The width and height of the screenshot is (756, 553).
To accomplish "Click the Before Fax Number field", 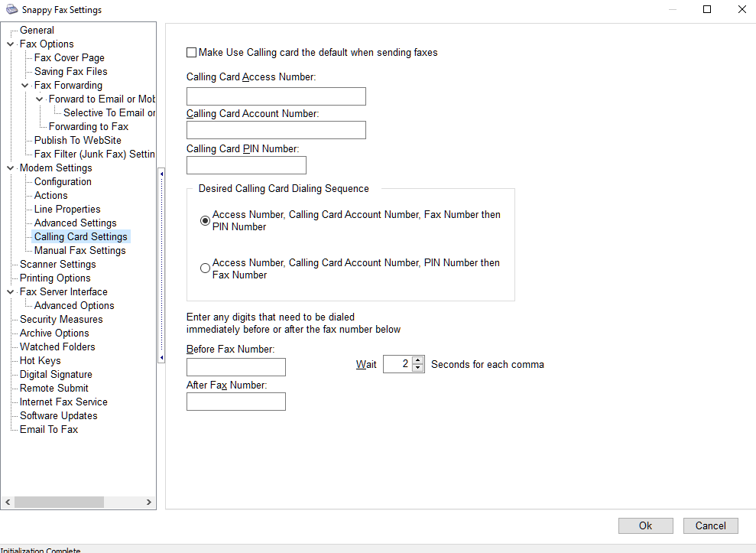I will point(235,367).
